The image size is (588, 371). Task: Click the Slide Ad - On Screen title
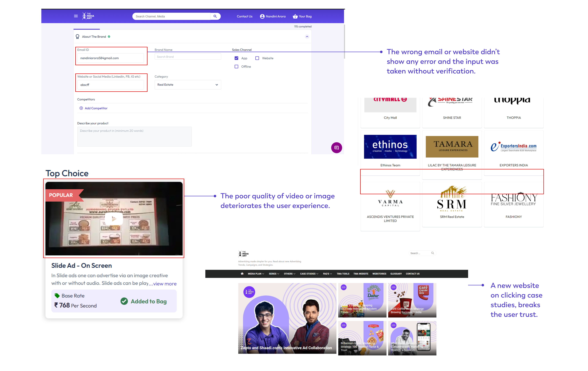tap(82, 265)
